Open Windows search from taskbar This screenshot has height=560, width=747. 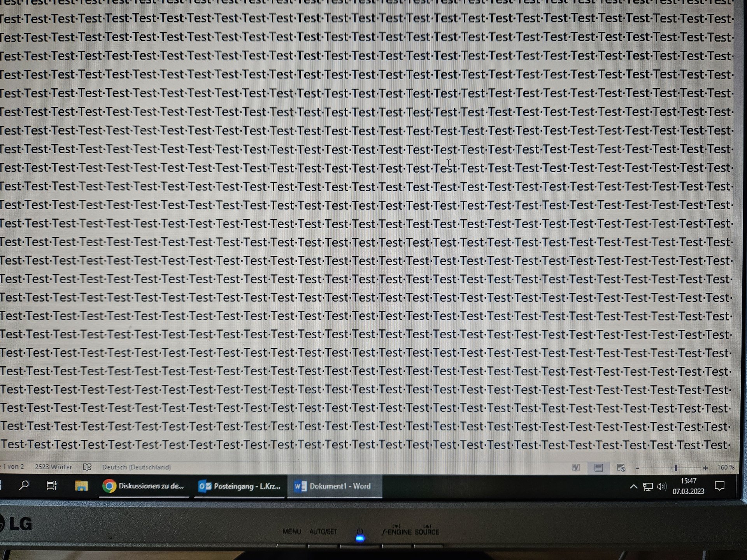(24, 485)
